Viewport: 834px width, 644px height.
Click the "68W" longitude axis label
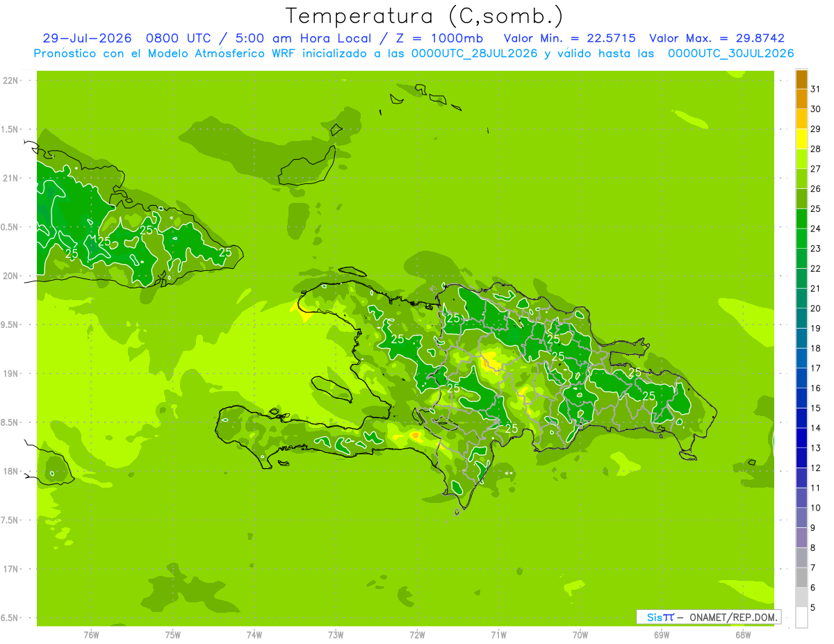click(x=743, y=634)
